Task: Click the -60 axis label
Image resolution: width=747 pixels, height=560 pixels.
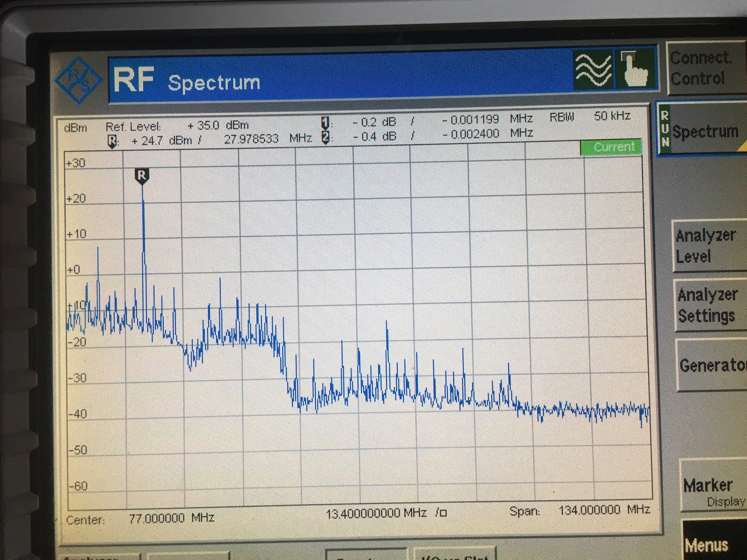Action: (78, 486)
